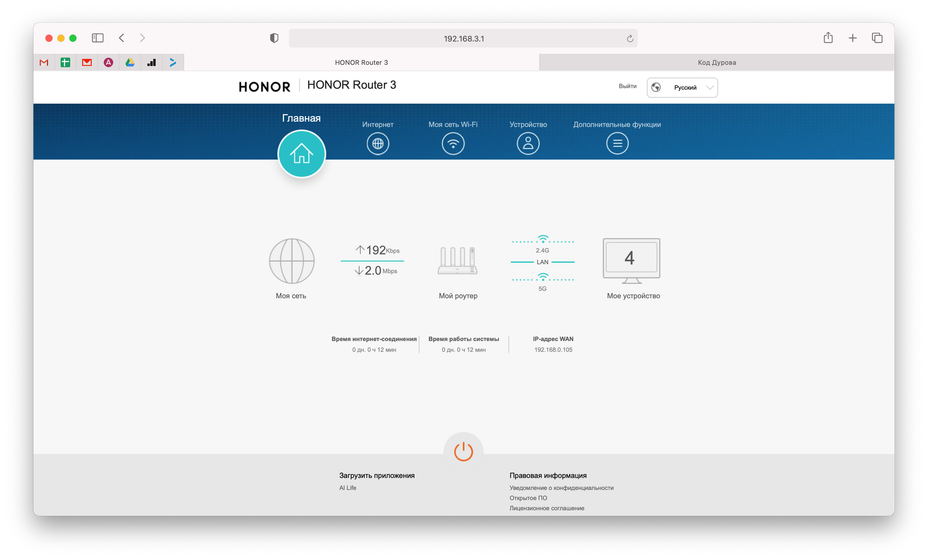Open the red mail envelope pinned tab
Screen dimensions: 928x560
[x=87, y=62]
